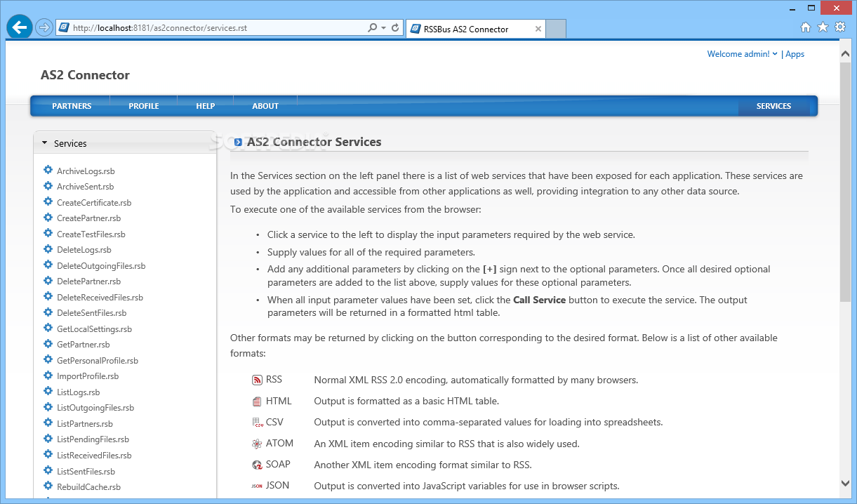Click the gear icon beside DeleteLogs.rsb
This screenshot has width=857, height=504.
[48, 249]
